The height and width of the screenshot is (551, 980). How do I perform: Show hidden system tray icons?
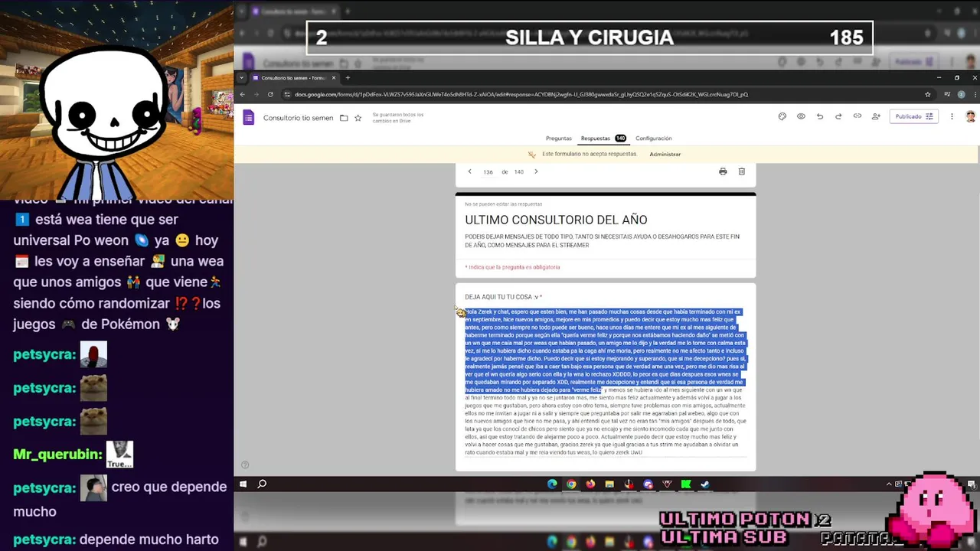click(889, 484)
